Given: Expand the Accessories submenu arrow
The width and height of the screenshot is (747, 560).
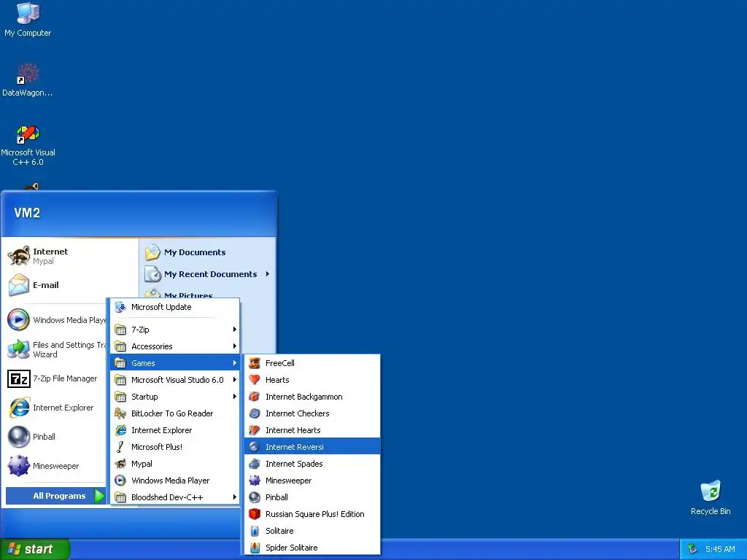Looking at the screenshot, I should (x=234, y=346).
